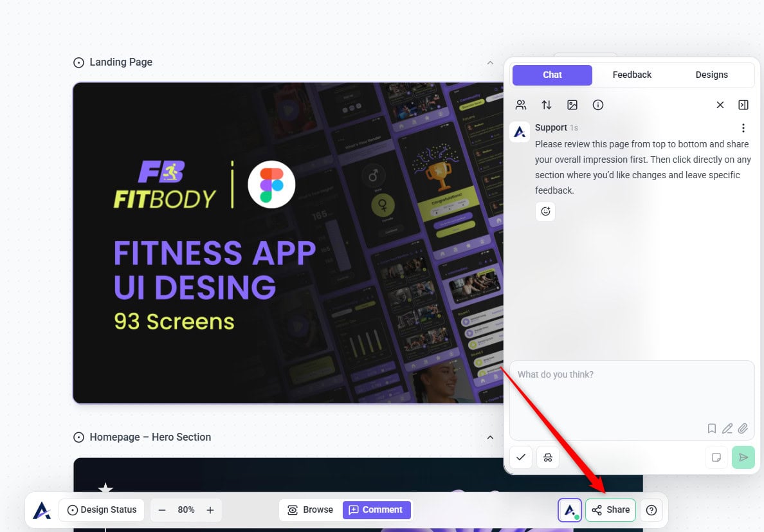
Task: Click the zoom in plus button
Action: tap(210, 509)
